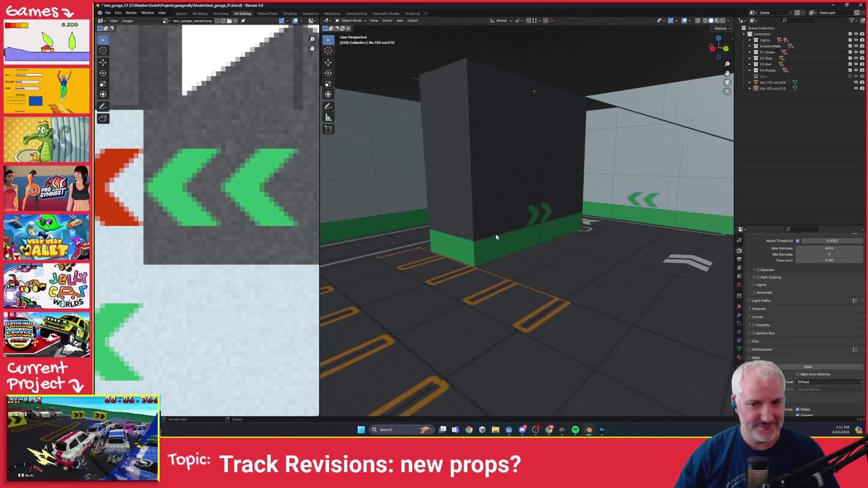The image size is (868, 488).
Task: Select the 3D viewport Move tool
Action: click(328, 62)
